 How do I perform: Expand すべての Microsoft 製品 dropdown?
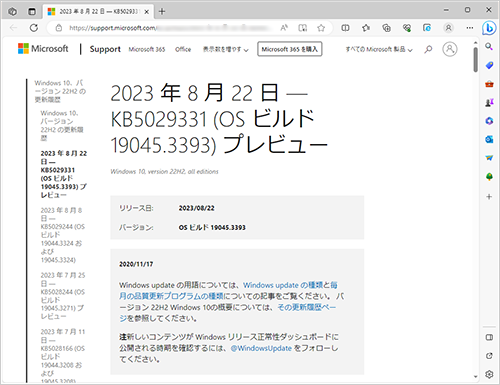(379, 49)
